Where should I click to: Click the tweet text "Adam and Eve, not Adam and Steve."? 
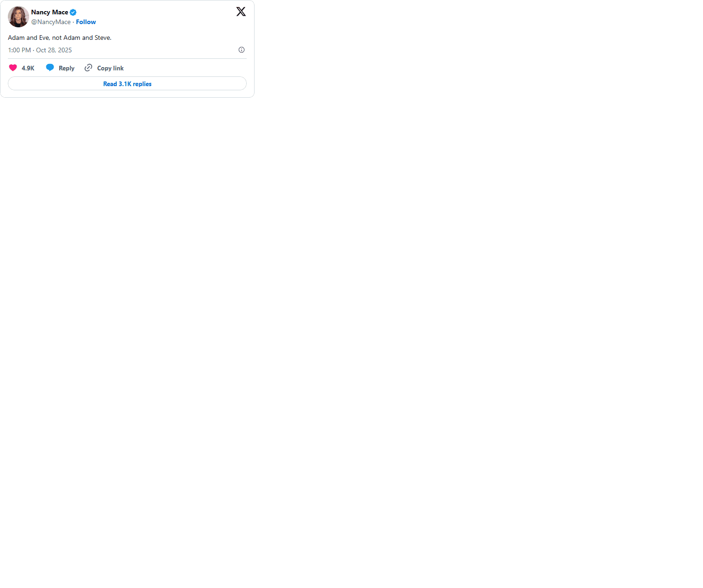coord(60,38)
